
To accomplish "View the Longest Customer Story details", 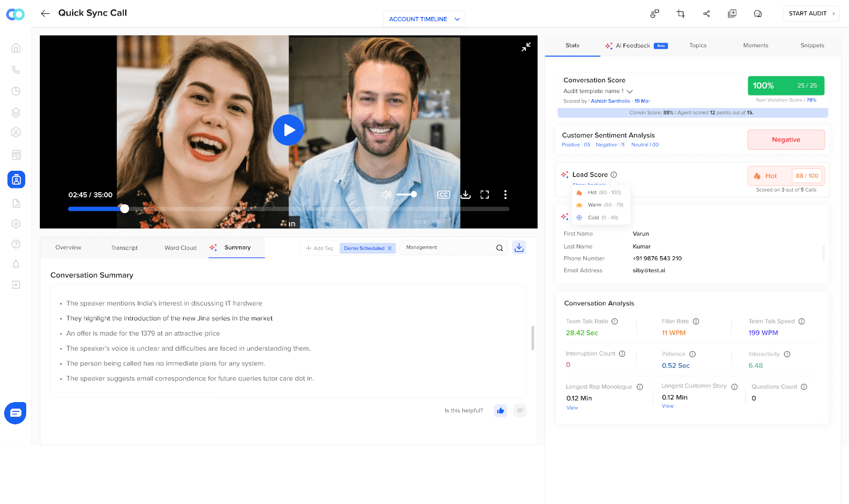I will tap(668, 406).
